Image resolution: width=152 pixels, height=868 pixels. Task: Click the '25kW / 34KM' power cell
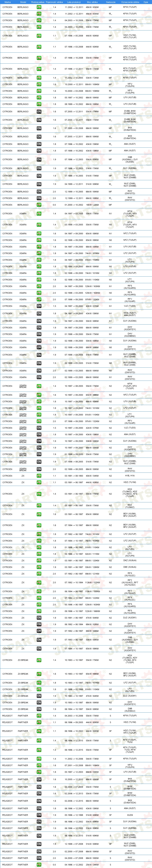[92, 865]
